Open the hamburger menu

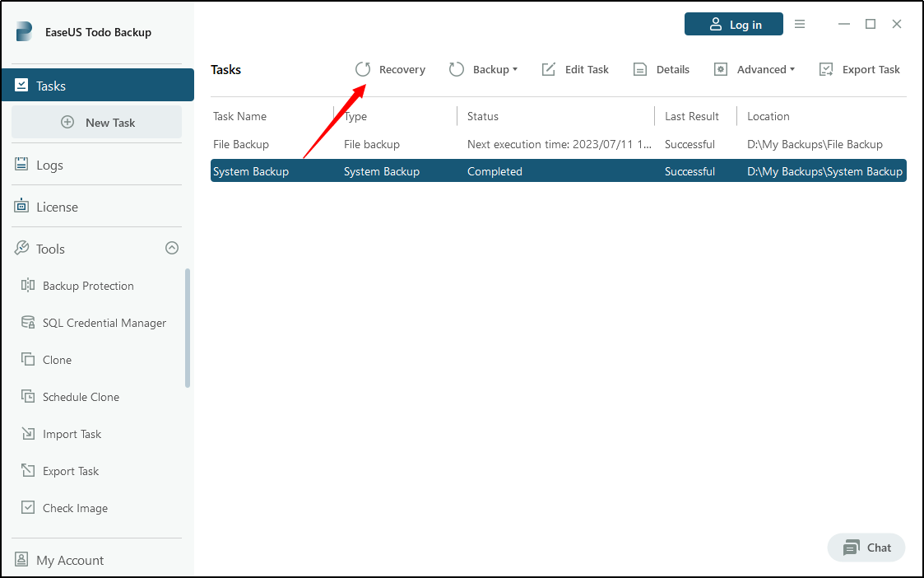pos(799,24)
